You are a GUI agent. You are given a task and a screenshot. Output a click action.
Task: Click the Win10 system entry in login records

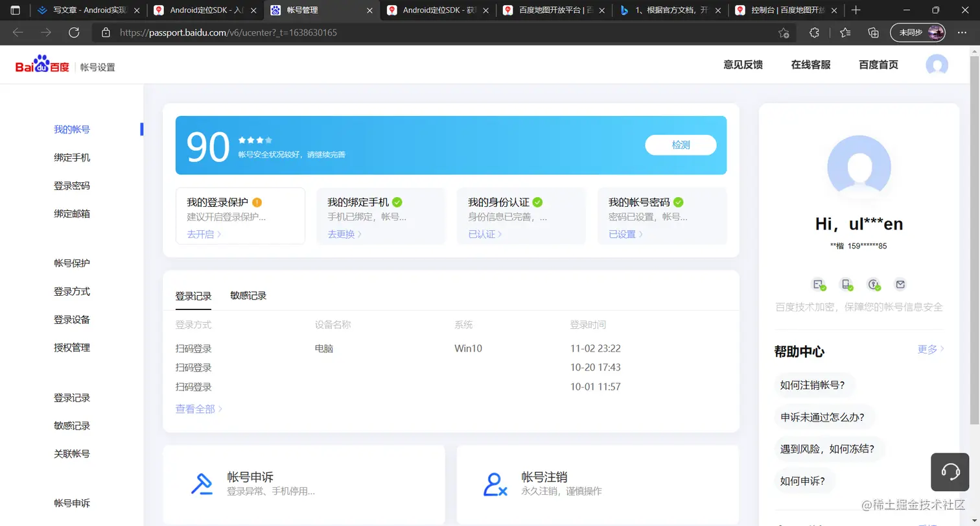[469, 349]
